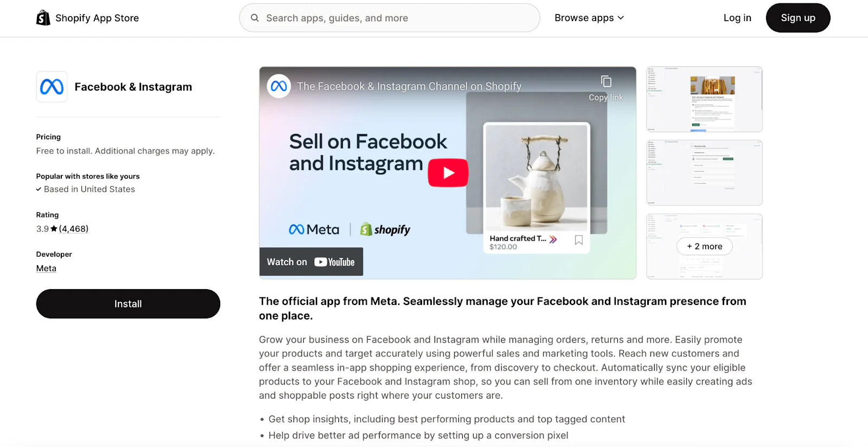Click the search apps input field
Image resolution: width=868 pixels, height=447 pixels.
click(x=390, y=18)
